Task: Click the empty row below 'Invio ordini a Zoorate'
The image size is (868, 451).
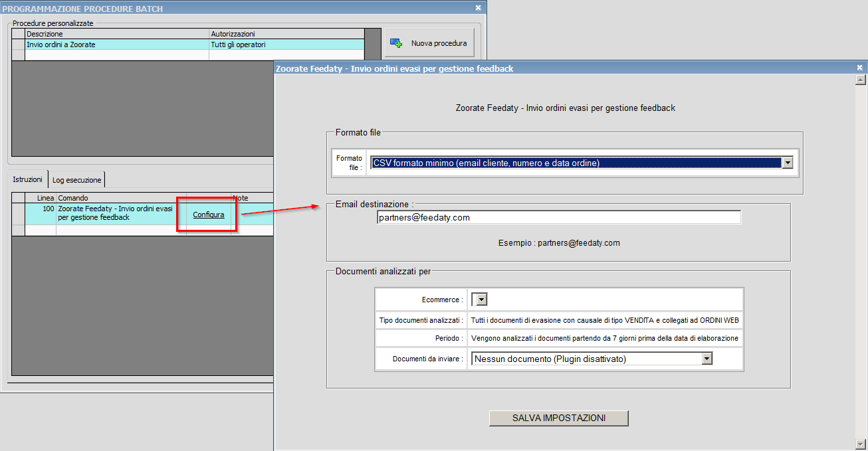Action: pyautogui.click(x=188, y=55)
